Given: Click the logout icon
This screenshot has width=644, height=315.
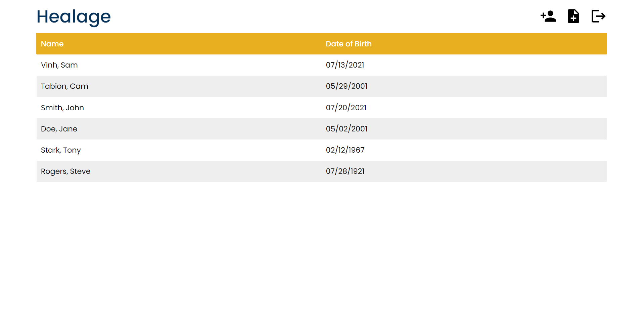Looking at the screenshot, I should (x=598, y=16).
